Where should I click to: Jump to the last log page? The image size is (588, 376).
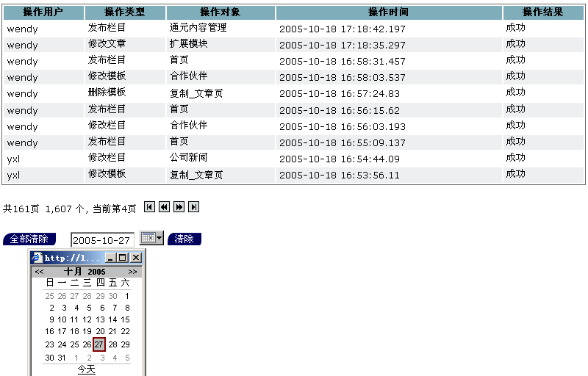pyautogui.click(x=193, y=207)
